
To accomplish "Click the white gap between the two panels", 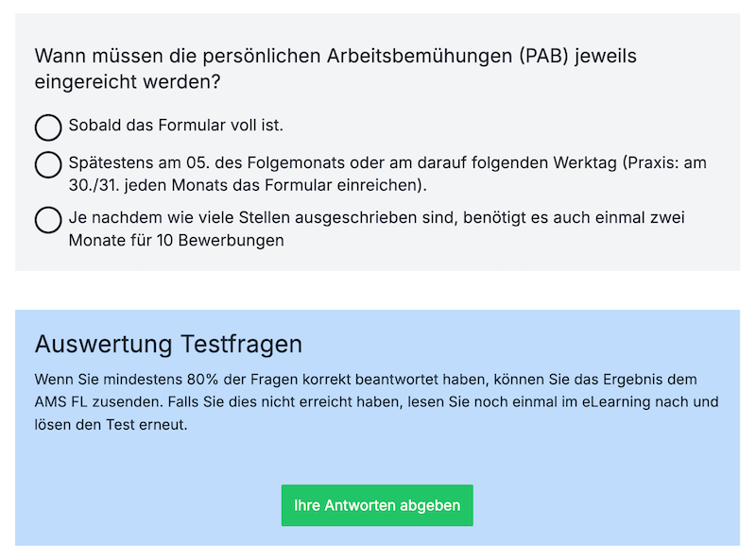I will coord(377,291).
